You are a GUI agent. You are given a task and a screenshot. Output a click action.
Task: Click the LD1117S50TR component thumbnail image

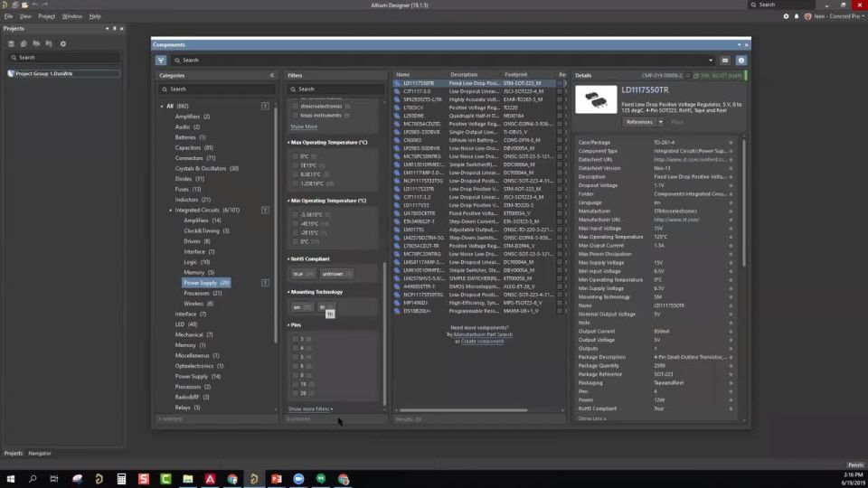596,99
